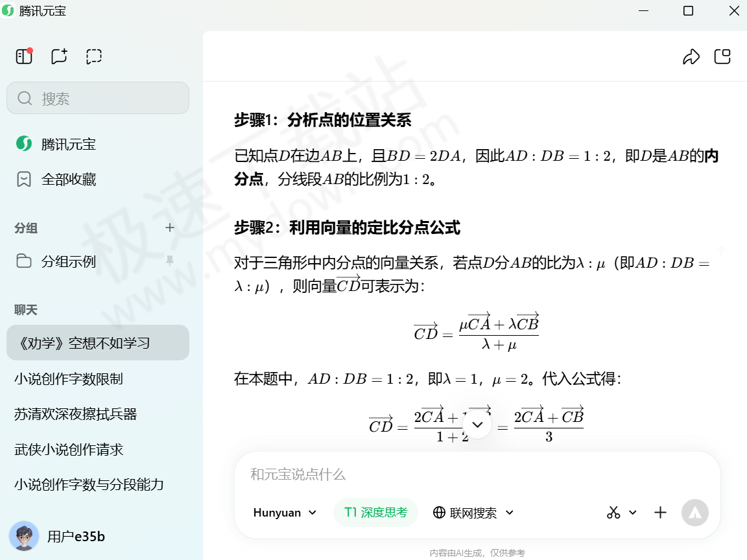Share the current conversation
The width and height of the screenshot is (747, 560).
click(x=691, y=56)
